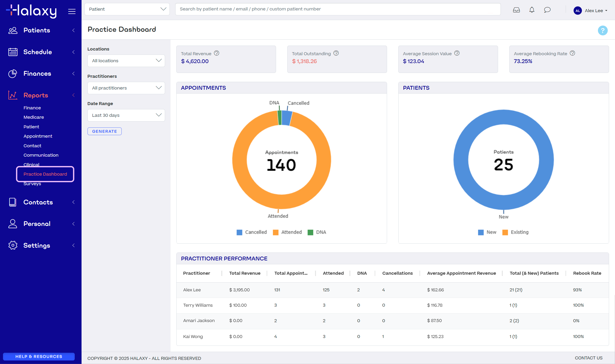Click the patient search input field

(338, 9)
